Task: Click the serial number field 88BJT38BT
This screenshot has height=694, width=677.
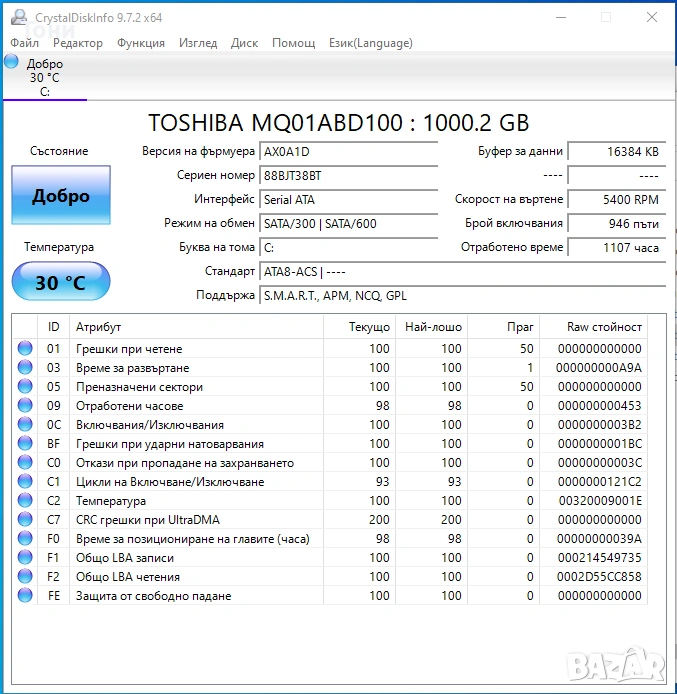Action: (348, 175)
